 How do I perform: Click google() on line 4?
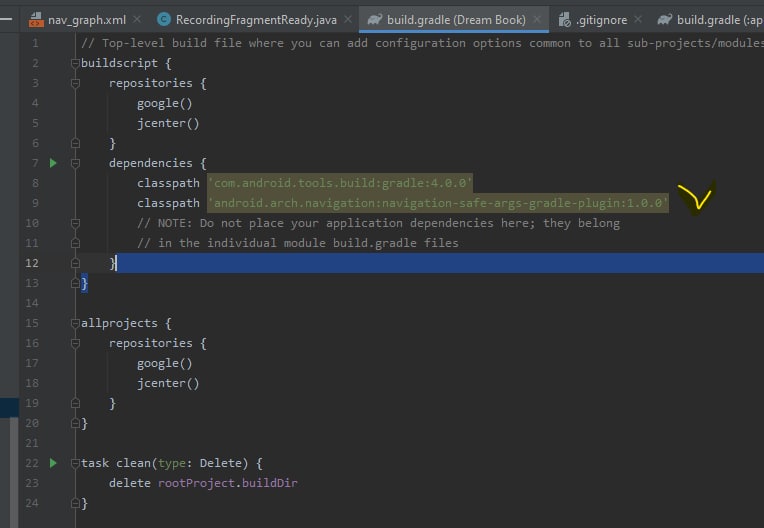[x=165, y=103]
